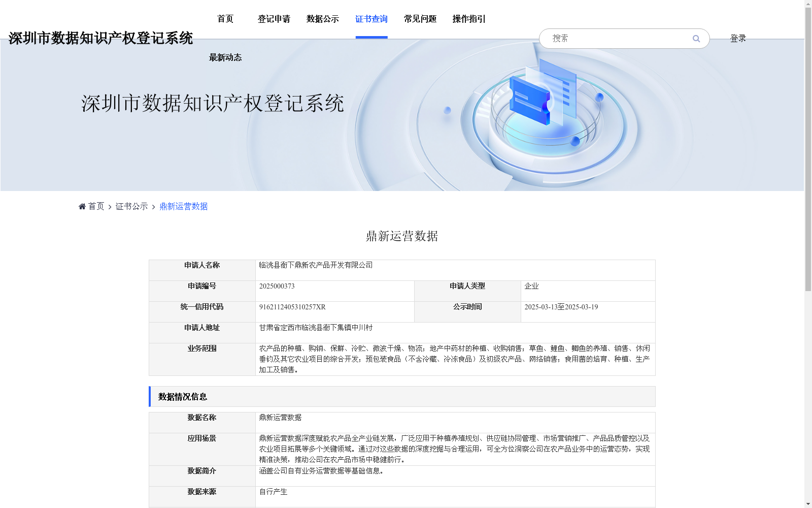Click the 应用场景 label cell
Screen dimensions: 812x508
[202, 449]
